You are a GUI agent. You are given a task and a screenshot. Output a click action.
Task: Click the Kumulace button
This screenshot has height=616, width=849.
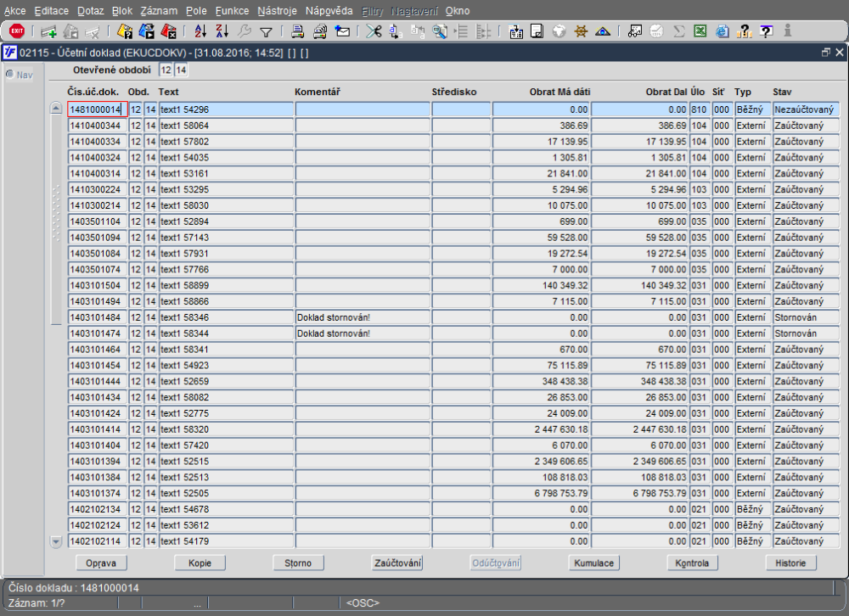[x=594, y=563]
